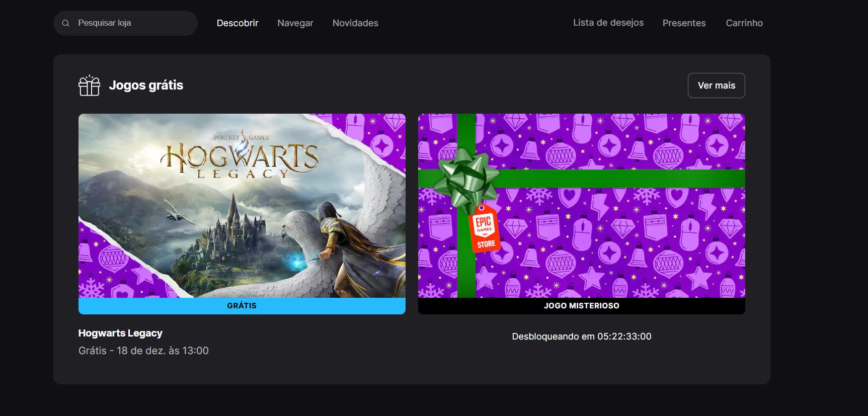Open the Presentes page

[x=684, y=23]
